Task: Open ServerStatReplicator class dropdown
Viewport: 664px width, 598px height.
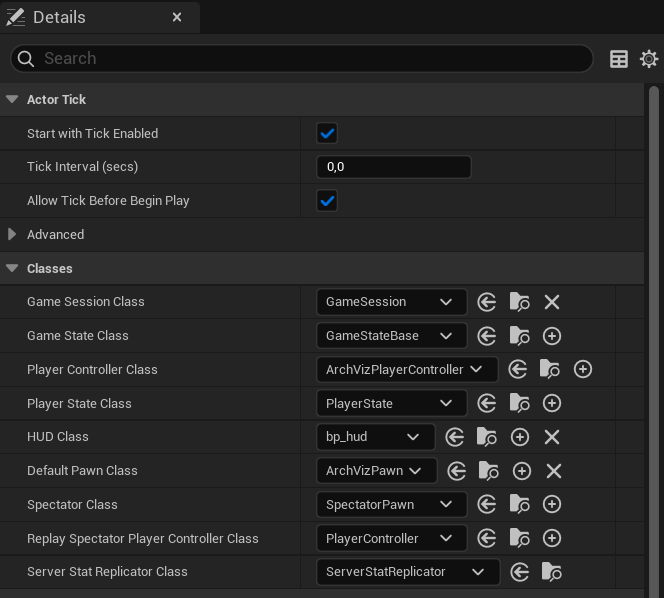Action: pos(408,572)
